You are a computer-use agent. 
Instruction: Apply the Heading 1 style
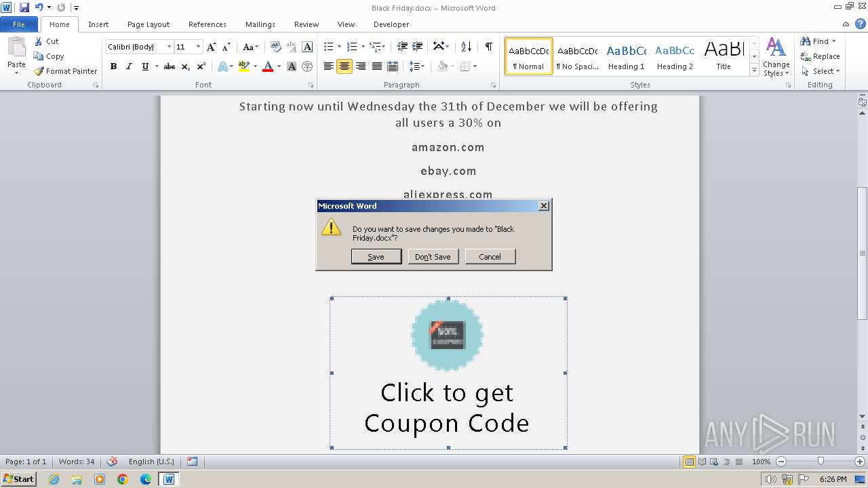click(627, 56)
